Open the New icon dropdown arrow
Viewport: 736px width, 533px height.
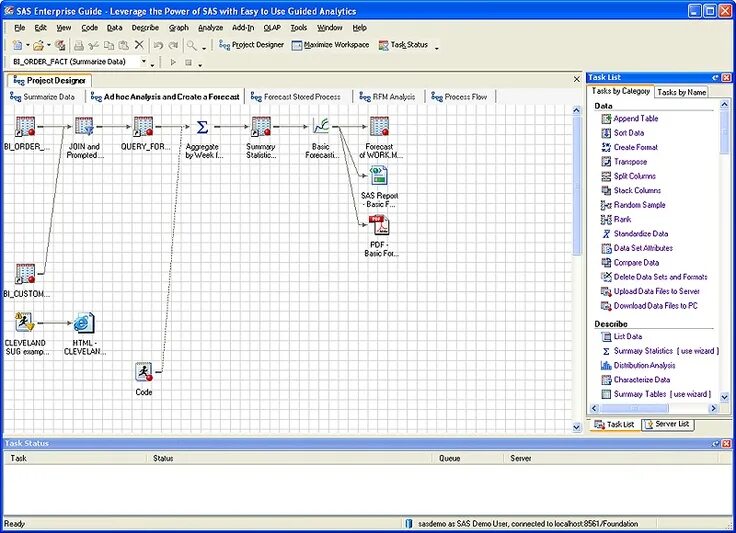pos(28,45)
